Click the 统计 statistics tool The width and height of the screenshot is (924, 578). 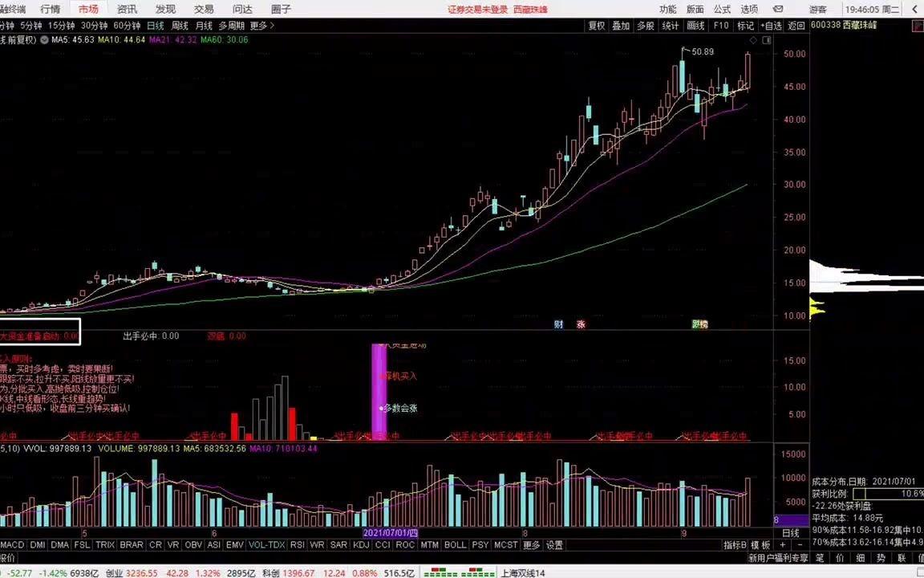coord(671,25)
